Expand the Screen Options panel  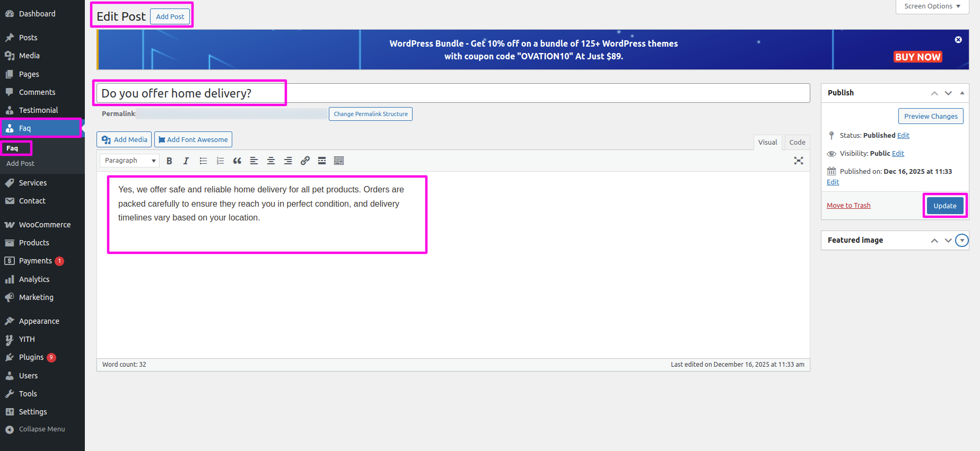[x=932, y=6]
